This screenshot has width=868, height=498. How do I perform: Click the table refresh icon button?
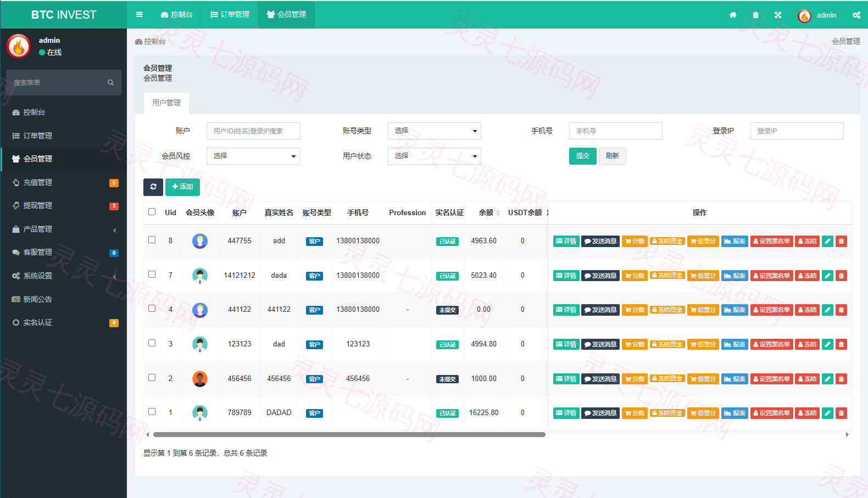[x=153, y=187]
